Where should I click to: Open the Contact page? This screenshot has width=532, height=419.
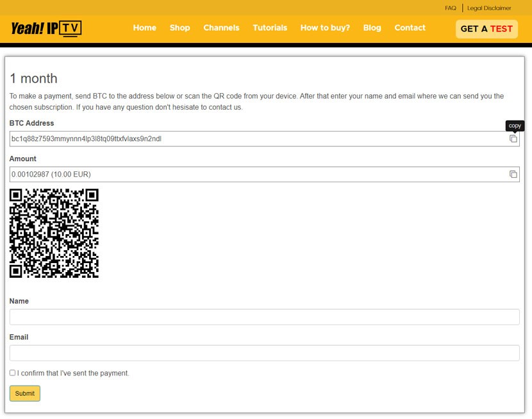(x=410, y=28)
